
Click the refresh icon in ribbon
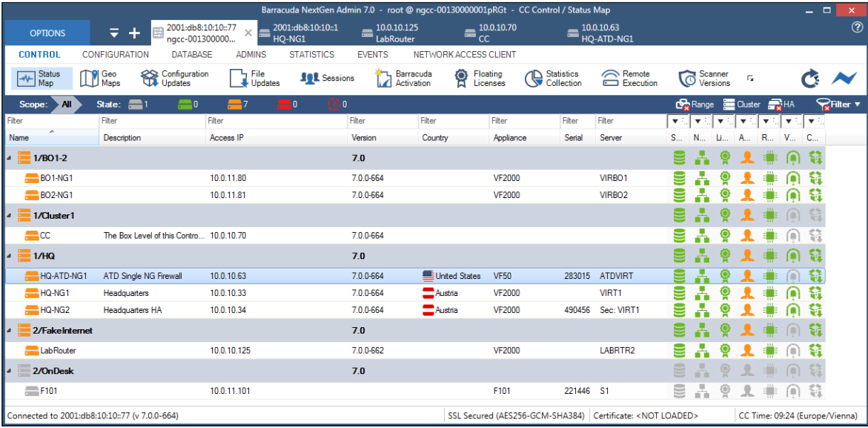810,79
